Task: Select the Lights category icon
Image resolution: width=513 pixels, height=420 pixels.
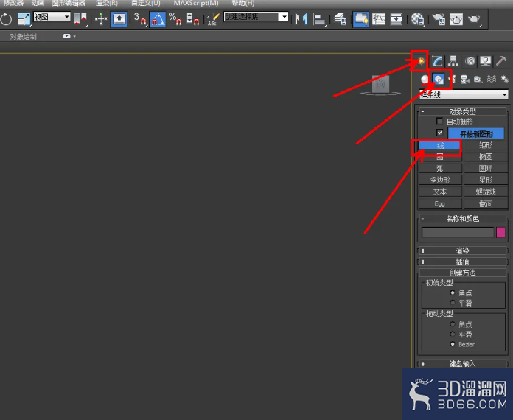Action: pos(452,79)
